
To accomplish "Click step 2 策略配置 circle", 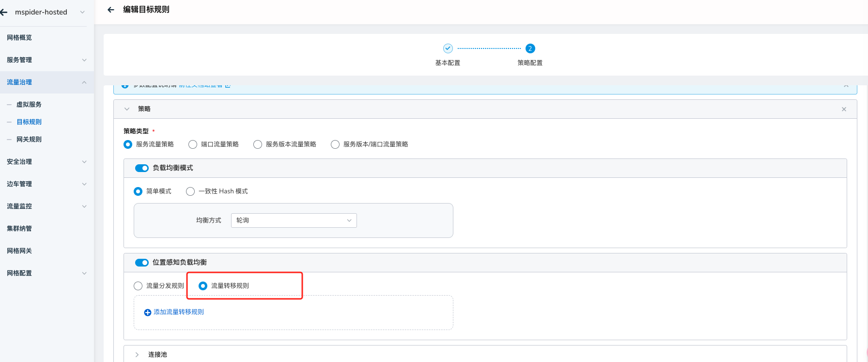I will click(x=530, y=48).
